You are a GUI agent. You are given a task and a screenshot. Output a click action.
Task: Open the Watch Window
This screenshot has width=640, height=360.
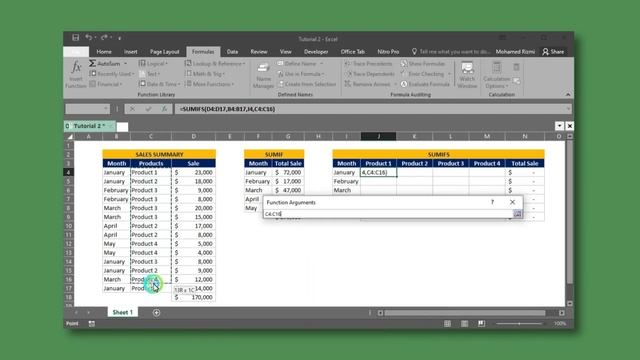(x=467, y=75)
